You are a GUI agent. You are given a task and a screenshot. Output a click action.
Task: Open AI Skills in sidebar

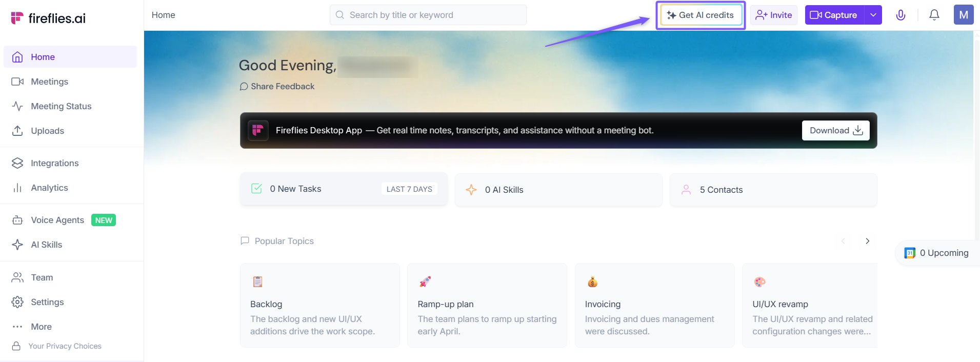tap(70, 245)
